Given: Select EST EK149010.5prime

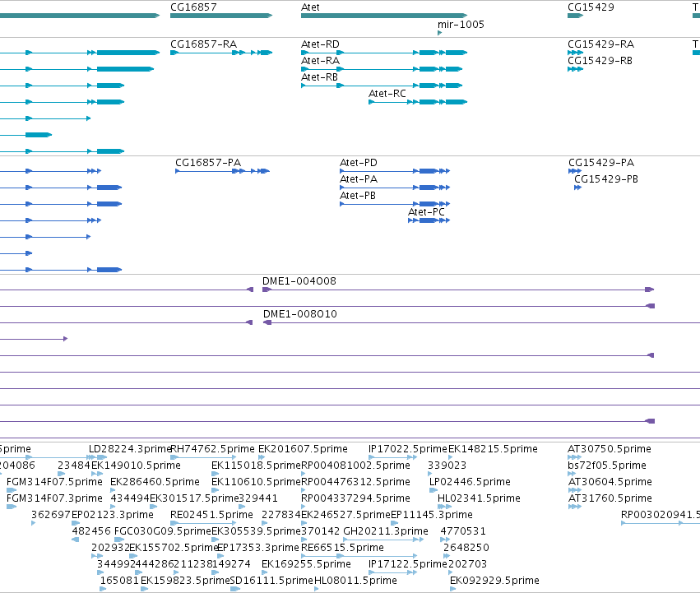Looking at the screenshot, I should [x=137, y=466].
